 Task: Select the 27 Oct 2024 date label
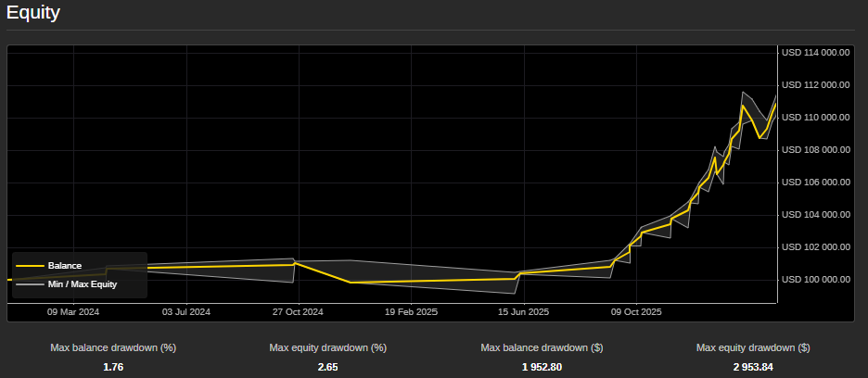(x=298, y=312)
